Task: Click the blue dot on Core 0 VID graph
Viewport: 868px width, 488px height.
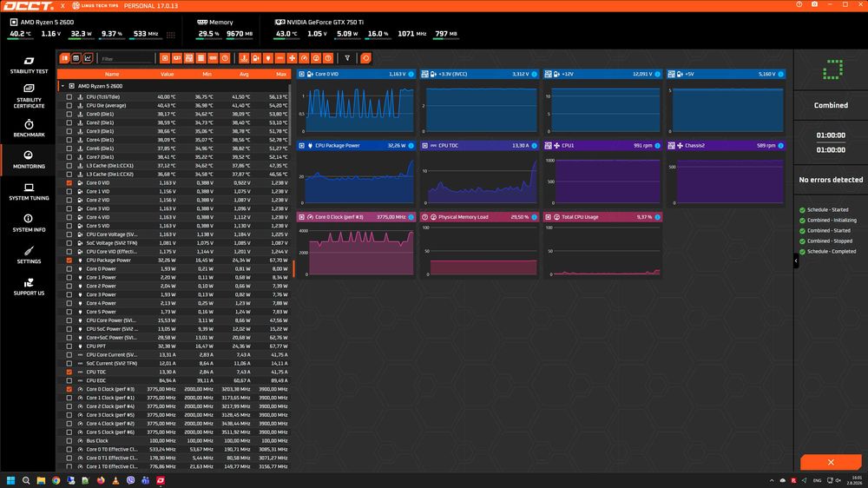Action: [x=411, y=74]
